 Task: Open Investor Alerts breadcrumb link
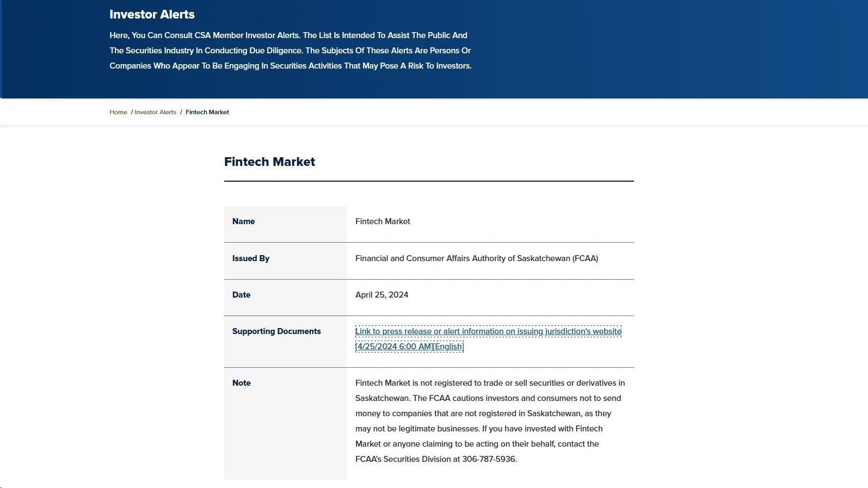[x=155, y=112]
